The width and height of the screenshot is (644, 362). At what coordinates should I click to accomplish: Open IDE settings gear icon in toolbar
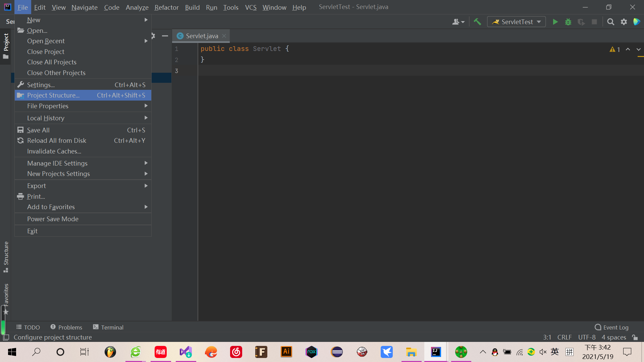click(624, 22)
